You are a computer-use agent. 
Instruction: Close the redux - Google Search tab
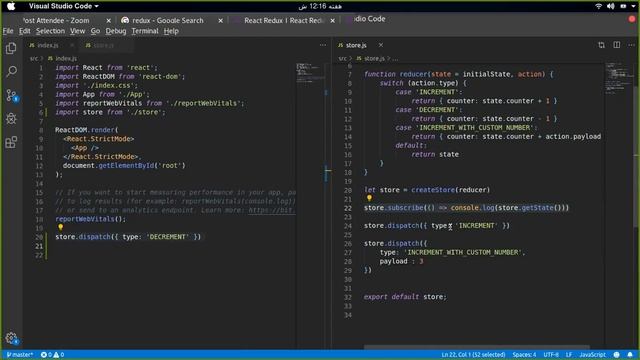pyautogui.click(x=220, y=20)
